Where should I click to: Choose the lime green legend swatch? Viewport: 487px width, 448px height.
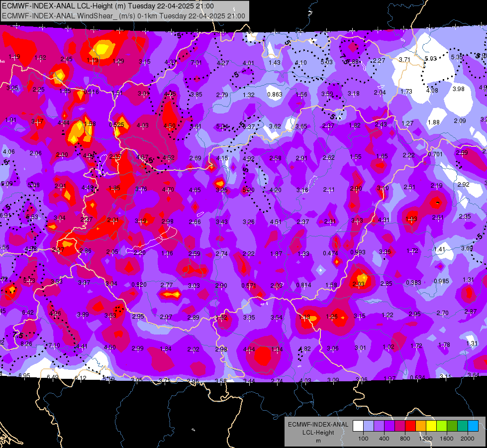click(x=442, y=426)
